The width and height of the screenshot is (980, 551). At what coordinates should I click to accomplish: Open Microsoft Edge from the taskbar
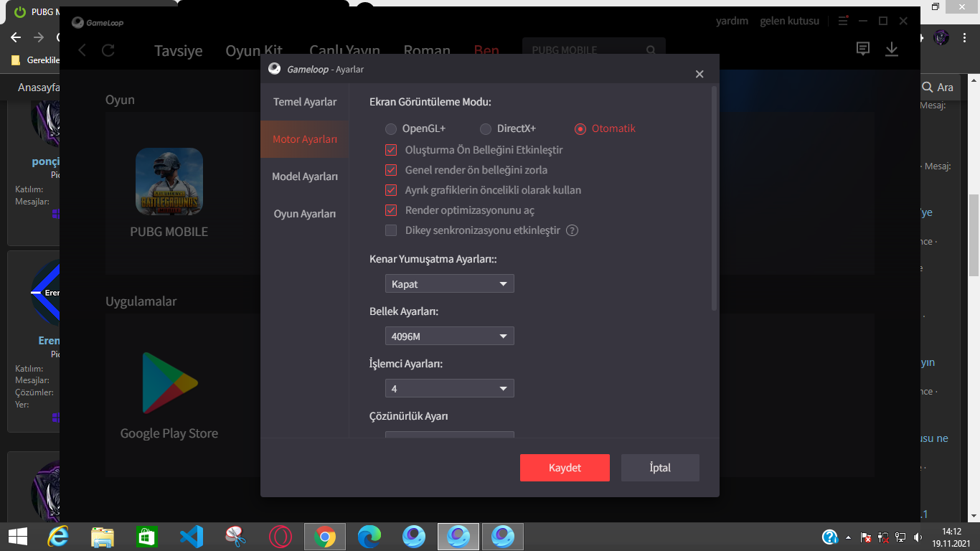tap(369, 537)
